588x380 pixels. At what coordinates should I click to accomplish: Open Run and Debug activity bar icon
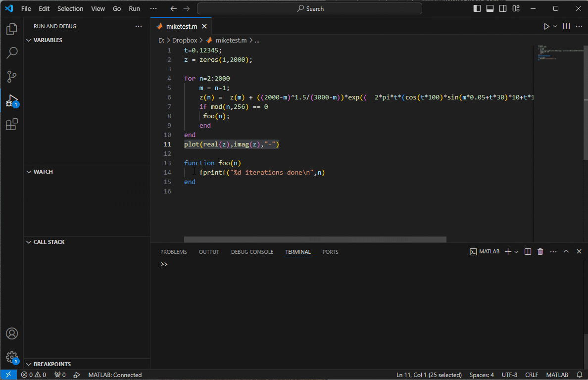tap(11, 100)
